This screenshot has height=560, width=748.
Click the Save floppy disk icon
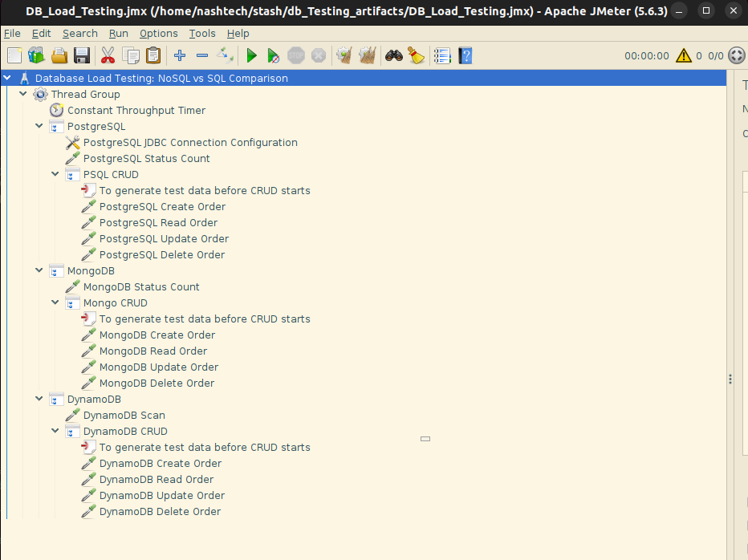click(x=81, y=55)
